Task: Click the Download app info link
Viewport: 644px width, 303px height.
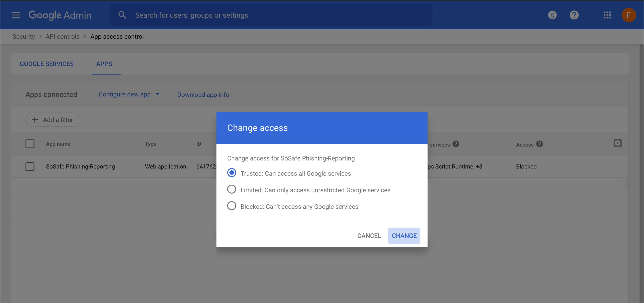Action: (203, 95)
